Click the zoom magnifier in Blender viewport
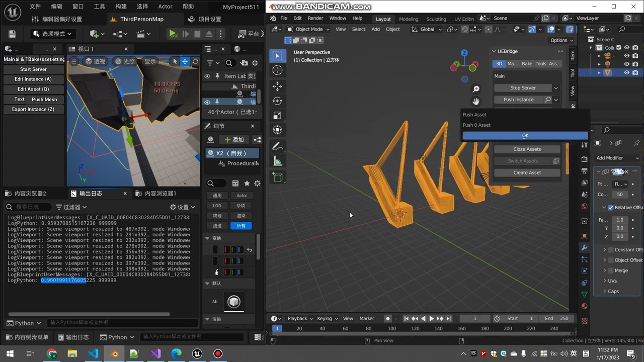 point(476,89)
